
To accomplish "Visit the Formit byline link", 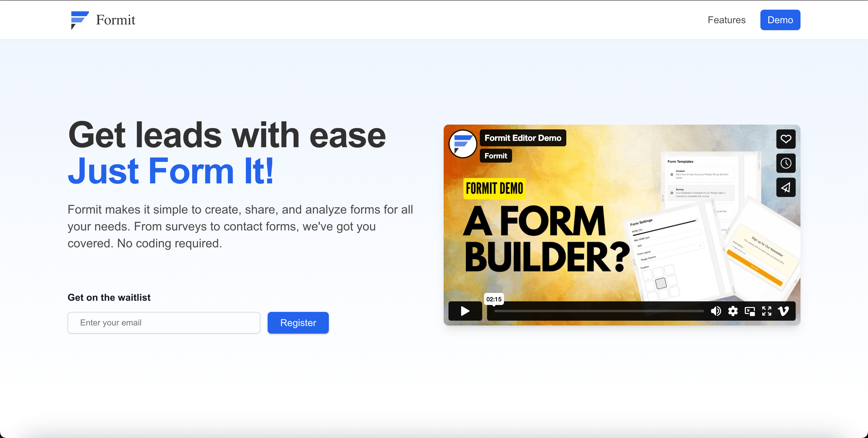I will [x=495, y=155].
